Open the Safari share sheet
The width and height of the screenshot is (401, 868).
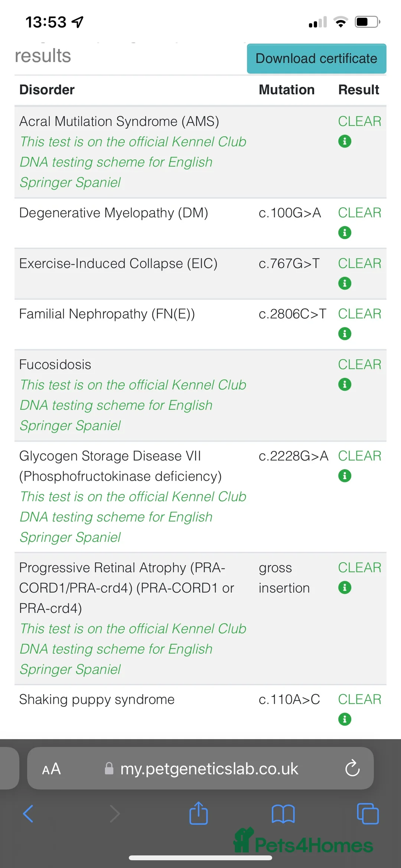(x=199, y=813)
